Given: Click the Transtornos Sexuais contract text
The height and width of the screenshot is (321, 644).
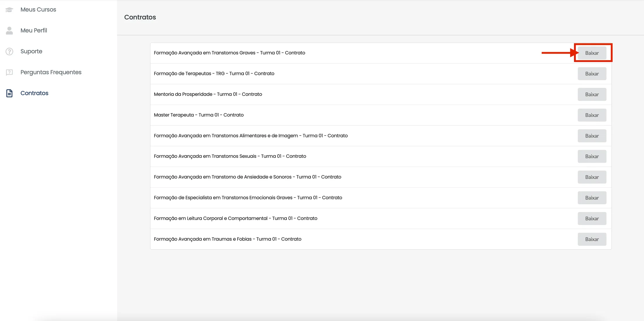Looking at the screenshot, I should click(230, 156).
